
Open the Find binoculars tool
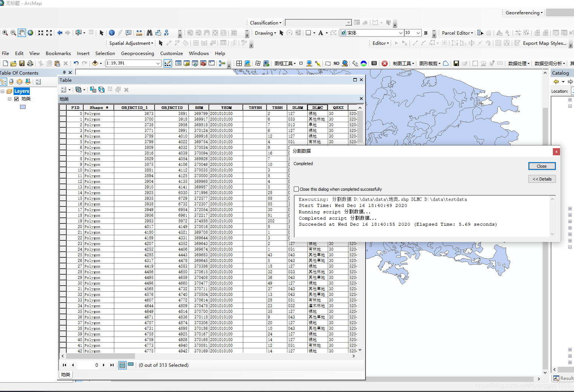pyautogui.click(x=149, y=33)
